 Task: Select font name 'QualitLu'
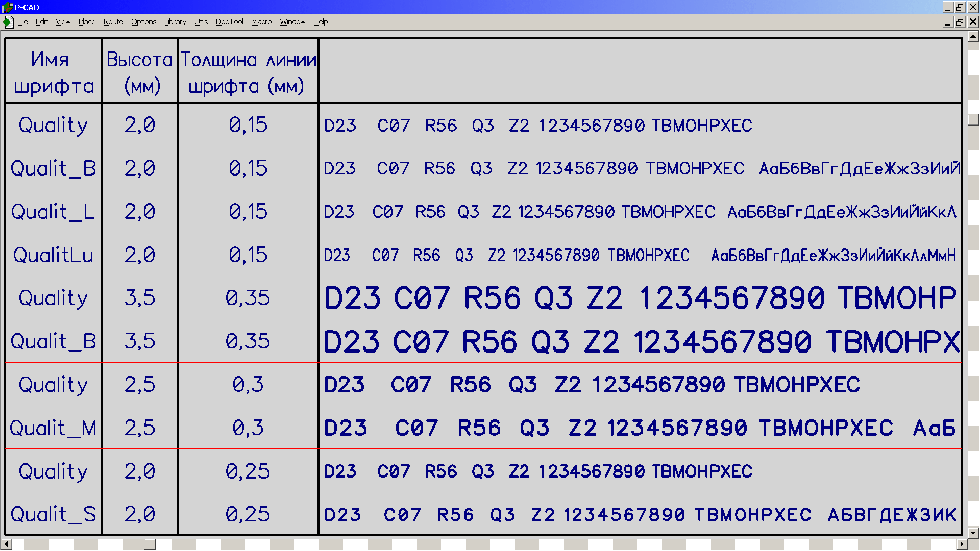[53, 255]
